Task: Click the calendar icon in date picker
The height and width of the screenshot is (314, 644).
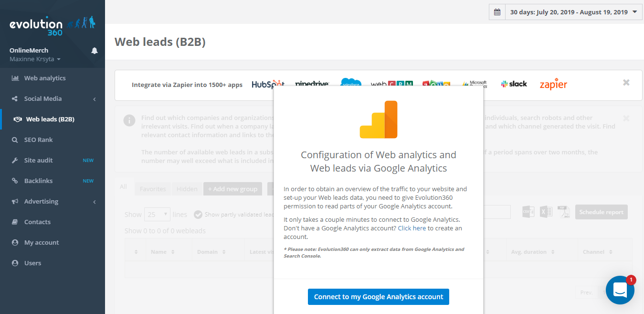Action: [x=497, y=12]
